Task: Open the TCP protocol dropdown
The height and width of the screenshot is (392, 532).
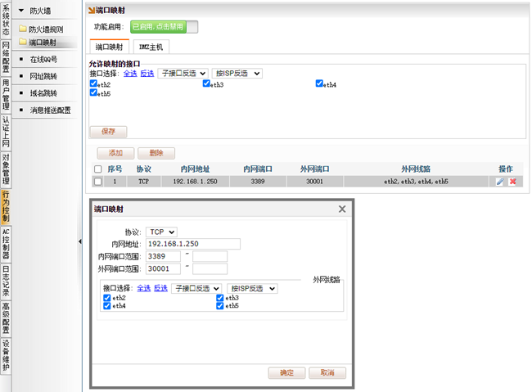Action: coord(161,232)
